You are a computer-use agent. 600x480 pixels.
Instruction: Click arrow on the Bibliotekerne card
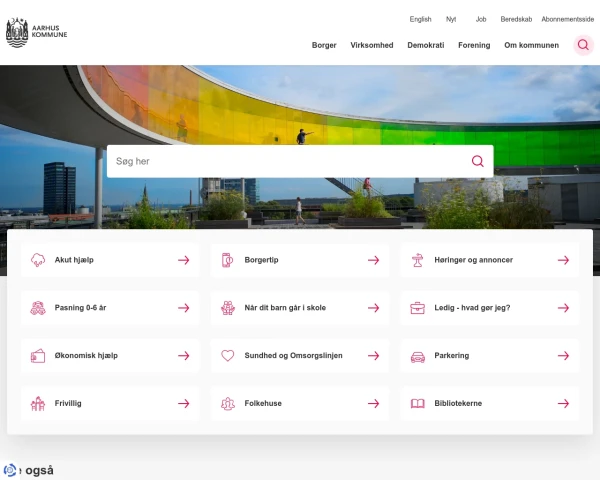coord(563,403)
